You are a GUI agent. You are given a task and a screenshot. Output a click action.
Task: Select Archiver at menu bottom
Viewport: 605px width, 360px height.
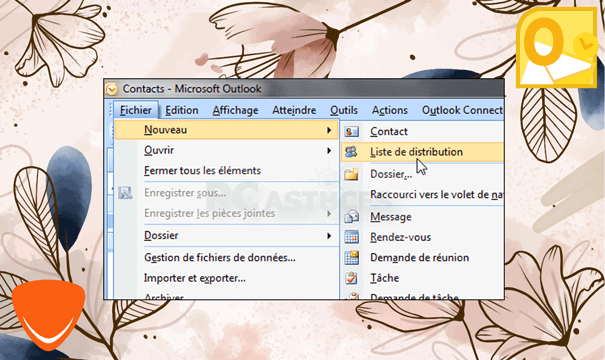[226, 295]
